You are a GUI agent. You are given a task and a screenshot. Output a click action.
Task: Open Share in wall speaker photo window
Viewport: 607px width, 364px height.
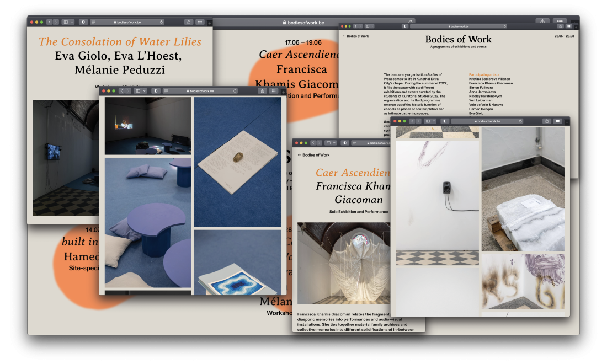click(547, 121)
